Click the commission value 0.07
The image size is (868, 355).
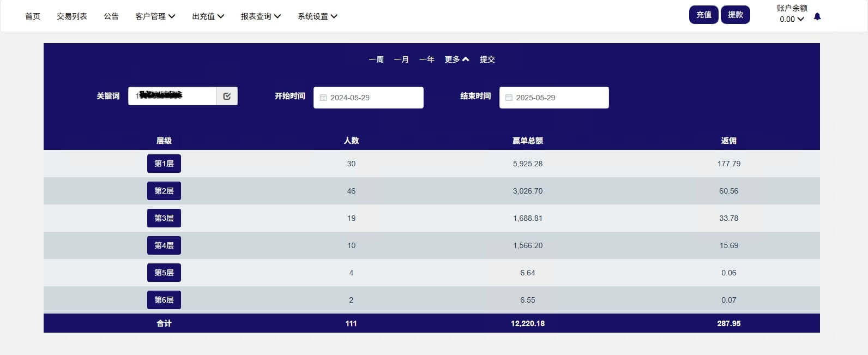pyautogui.click(x=729, y=300)
